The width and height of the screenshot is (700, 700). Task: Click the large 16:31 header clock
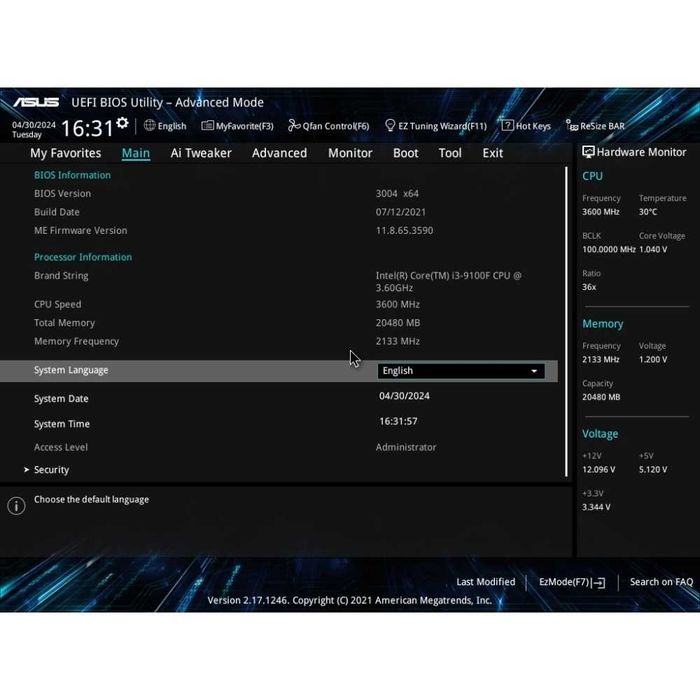point(88,128)
